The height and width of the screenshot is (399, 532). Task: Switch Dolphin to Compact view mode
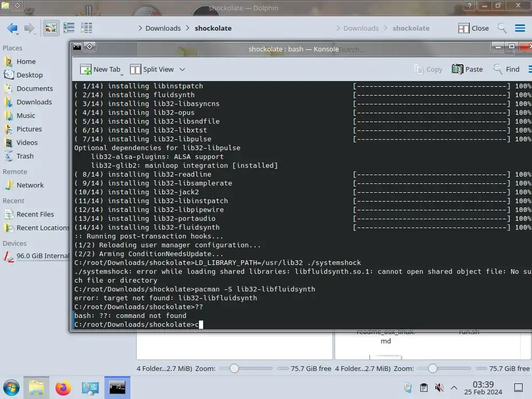tap(69, 28)
